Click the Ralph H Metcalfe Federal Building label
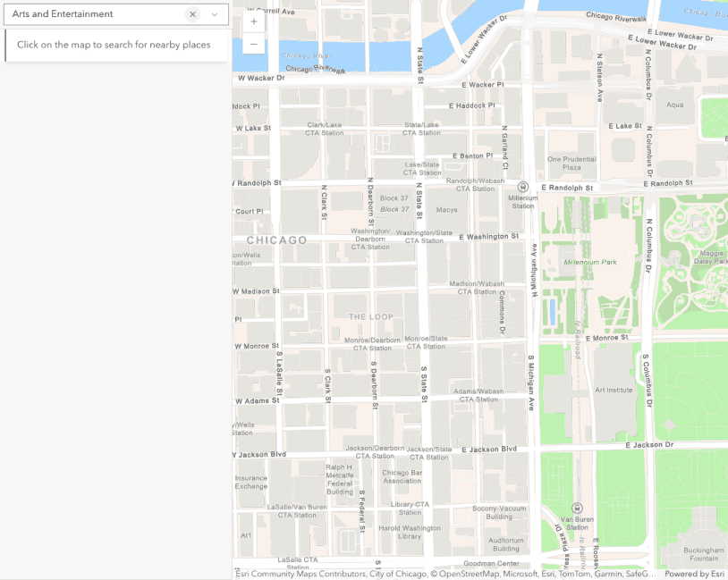This screenshot has height=580, width=728. [340, 479]
